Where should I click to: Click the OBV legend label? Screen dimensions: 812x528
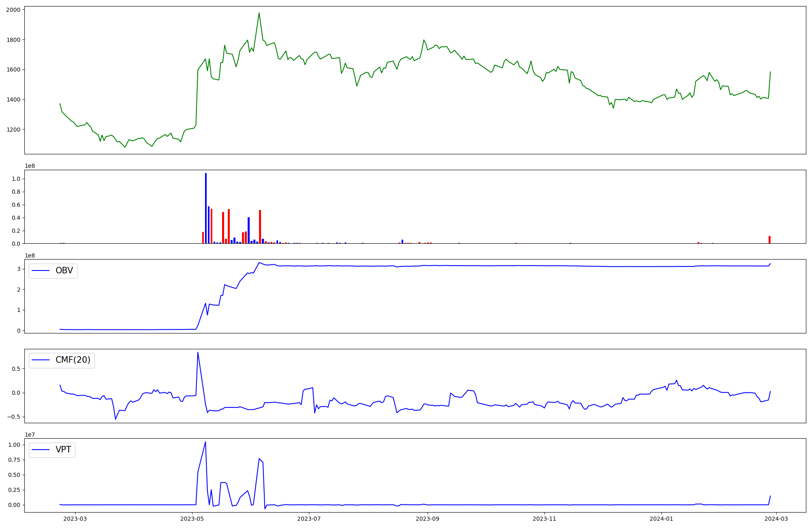click(x=64, y=271)
